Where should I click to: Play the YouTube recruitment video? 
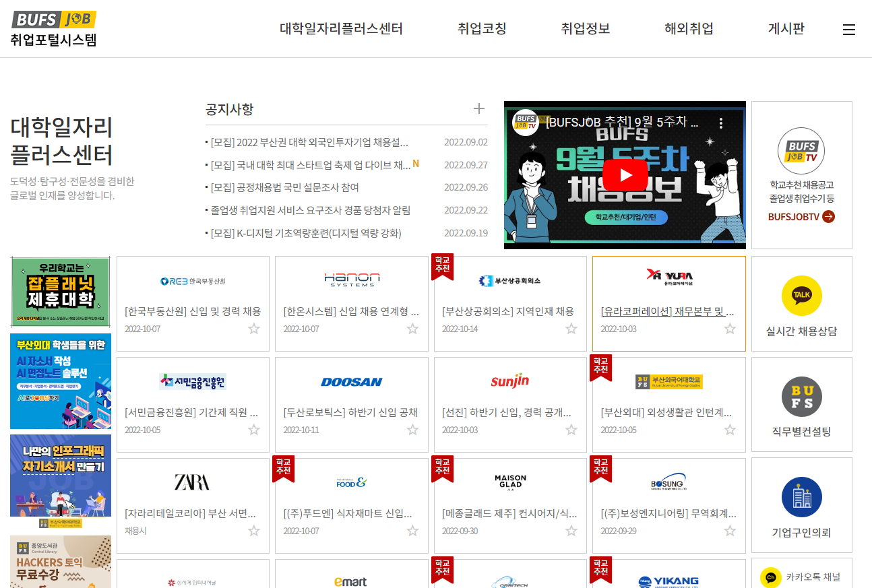click(625, 175)
